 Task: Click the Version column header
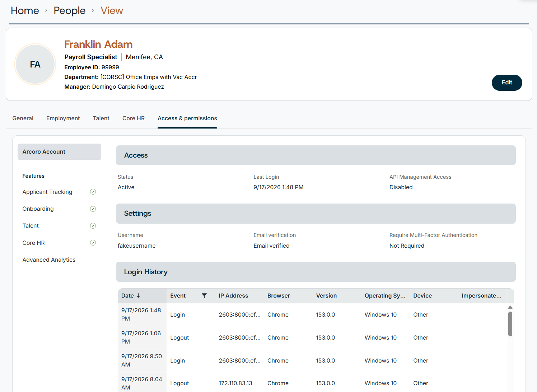click(326, 296)
